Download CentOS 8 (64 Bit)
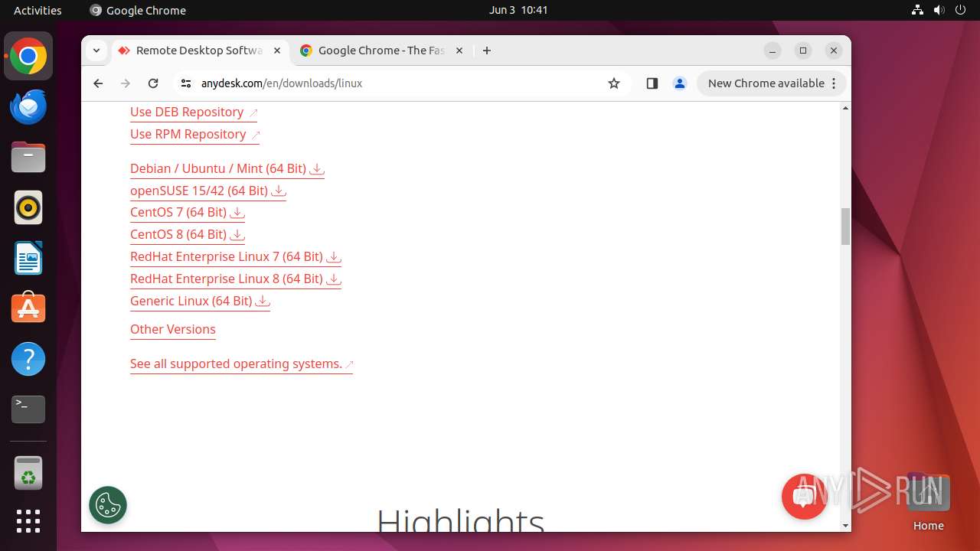Screen dimensions: 980x551 coord(188,234)
